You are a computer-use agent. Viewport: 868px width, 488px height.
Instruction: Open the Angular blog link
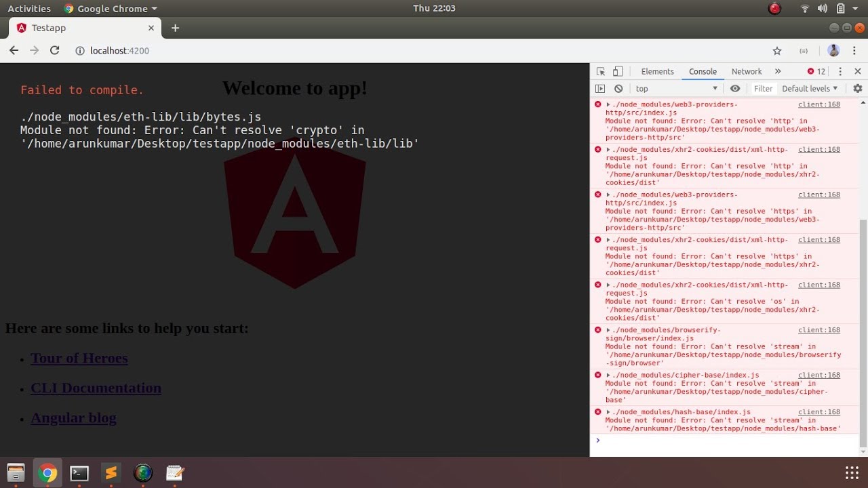(x=73, y=418)
